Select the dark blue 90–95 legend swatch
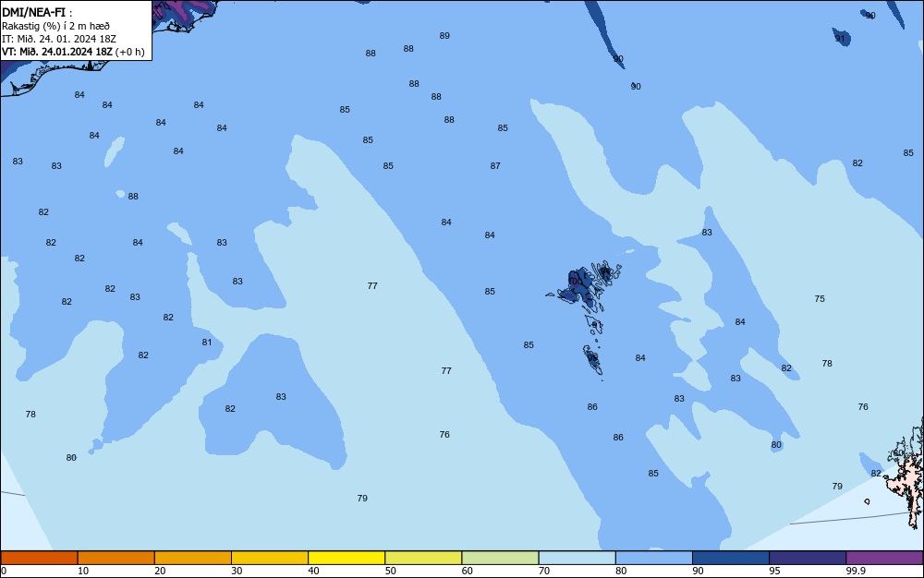 pyautogui.click(x=731, y=558)
